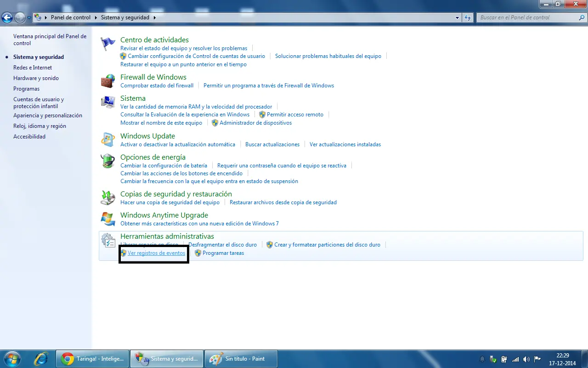588x368 pixels.
Task: Click Restaurar el equipo a un punto anterior
Action: click(x=183, y=64)
